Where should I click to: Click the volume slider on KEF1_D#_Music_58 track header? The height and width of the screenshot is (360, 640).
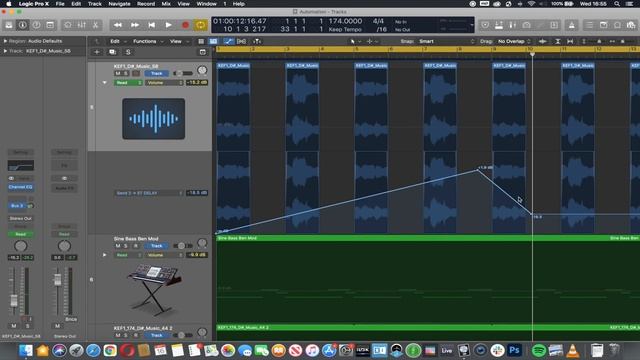coord(182,73)
